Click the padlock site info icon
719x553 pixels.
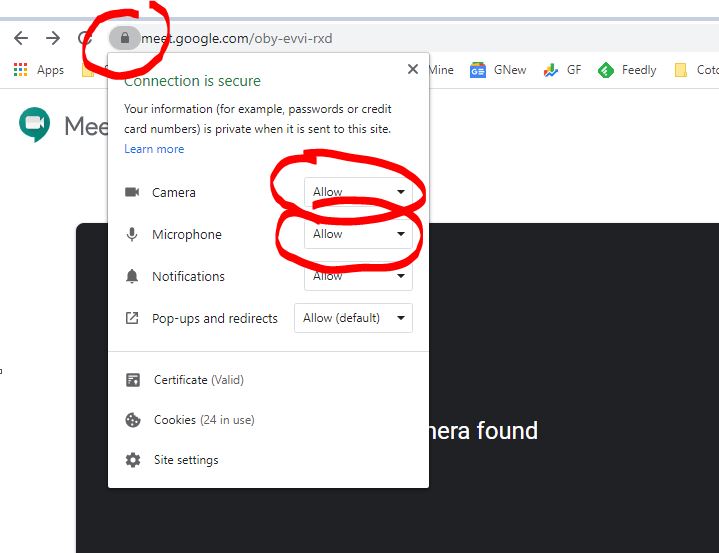pos(125,38)
